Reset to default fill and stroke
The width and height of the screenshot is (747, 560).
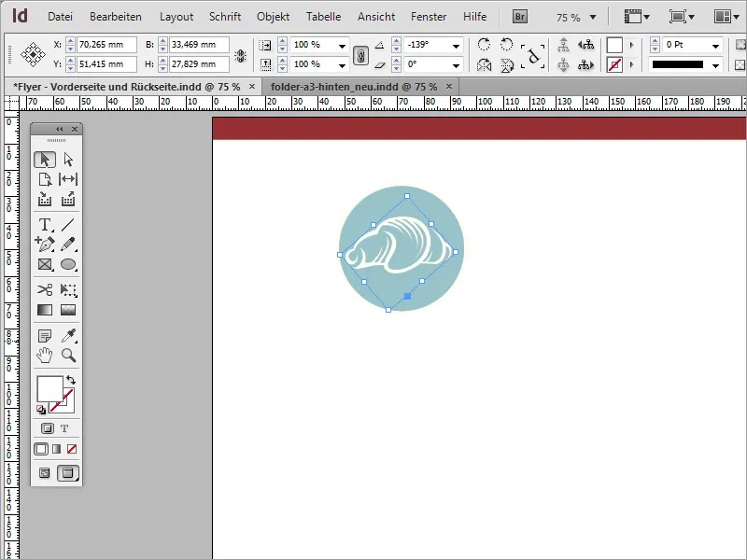41,410
